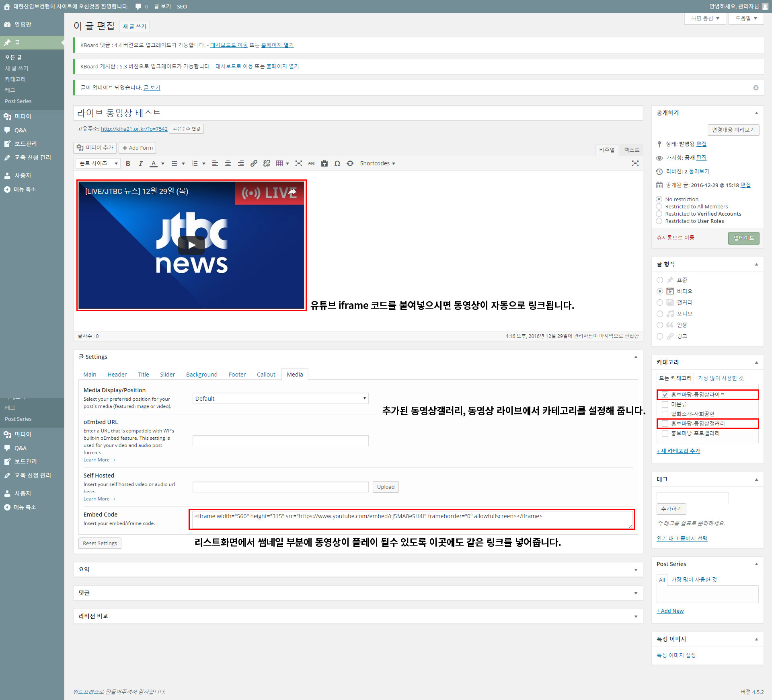The width and height of the screenshot is (772, 700).
Task: Dismiss the post updated notice
Action: [756, 88]
